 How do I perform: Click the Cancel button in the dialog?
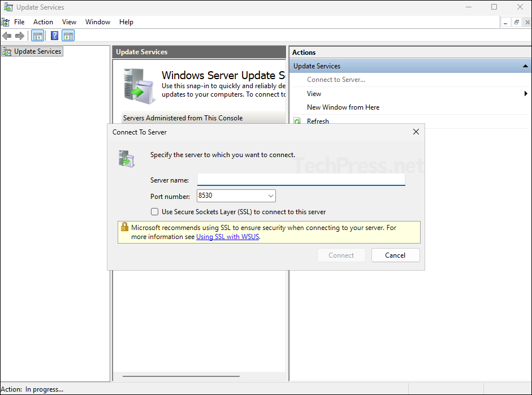[x=395, y=255]
